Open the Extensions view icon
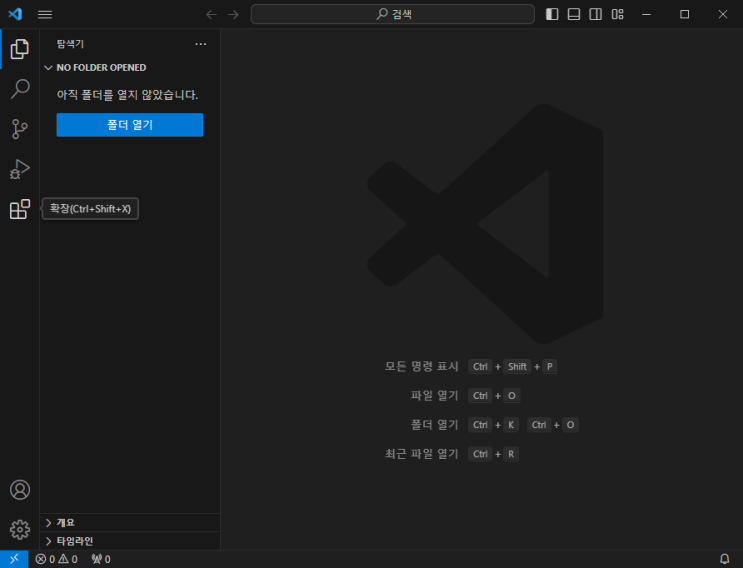 coord(19,209)
